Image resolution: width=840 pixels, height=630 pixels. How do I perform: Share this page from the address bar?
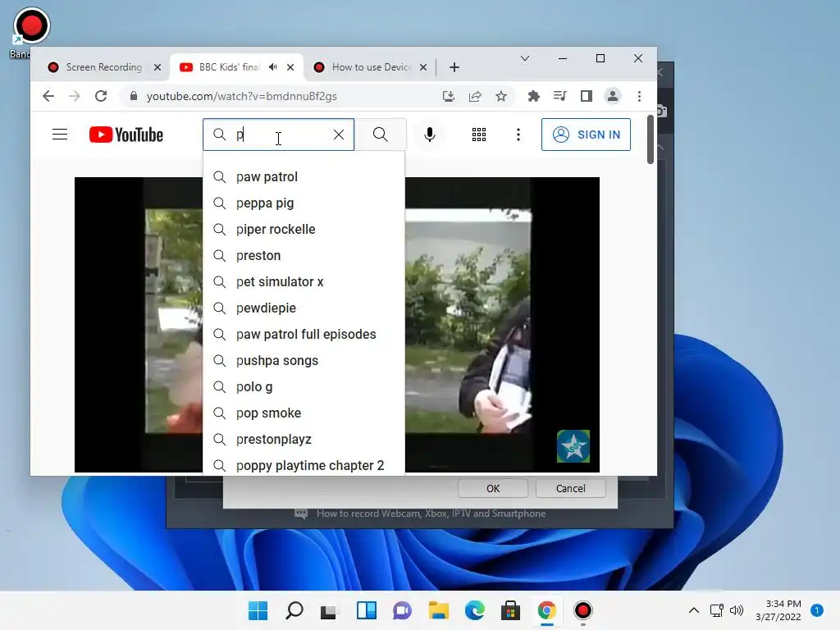[x=475, y=96]
